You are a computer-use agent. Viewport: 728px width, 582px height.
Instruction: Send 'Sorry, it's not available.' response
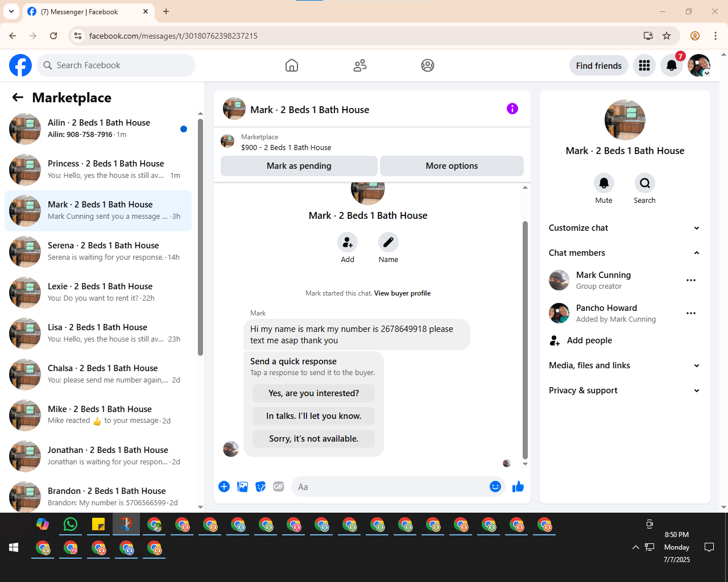[313, 439]
